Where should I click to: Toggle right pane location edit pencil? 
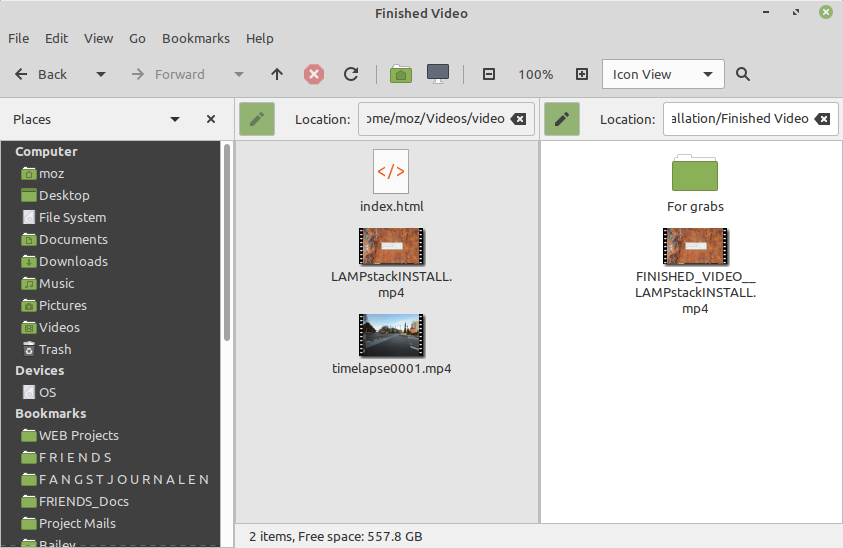tap(562, 119)
